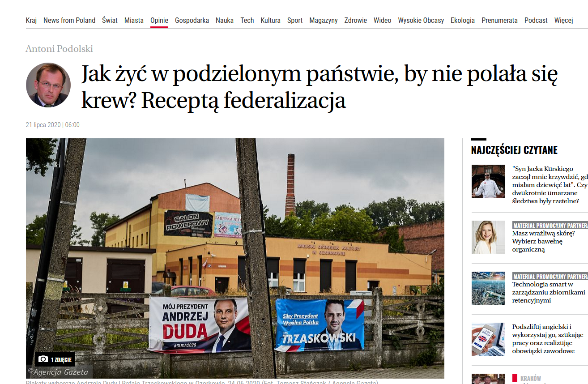Open the Masz wrażliwą skórę promo link
This screenshot has width=588, height=384.
click(544, 241)
